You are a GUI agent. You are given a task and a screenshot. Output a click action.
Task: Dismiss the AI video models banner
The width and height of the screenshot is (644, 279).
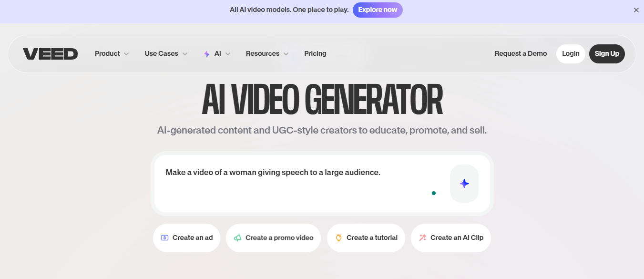[x=636, y=10]
